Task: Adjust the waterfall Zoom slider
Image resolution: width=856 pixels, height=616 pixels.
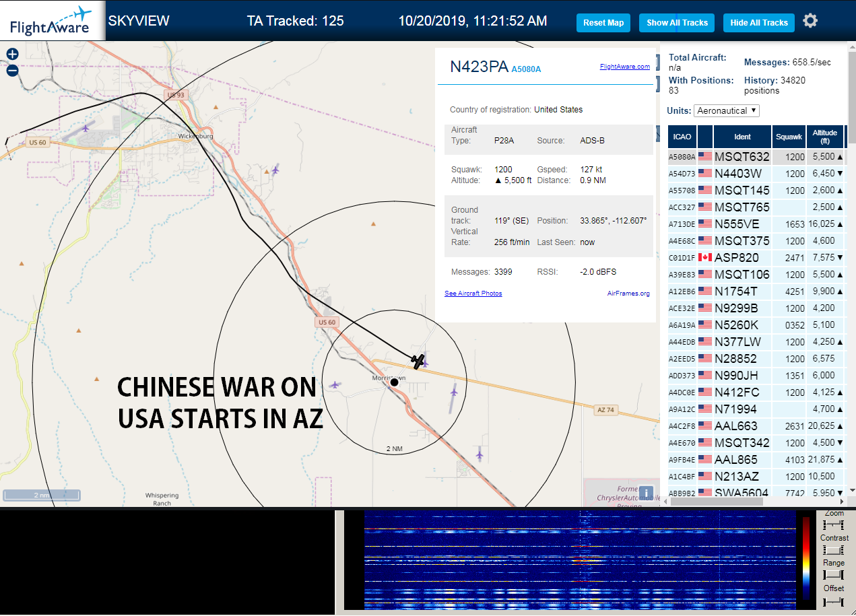Action: (833, 524)
